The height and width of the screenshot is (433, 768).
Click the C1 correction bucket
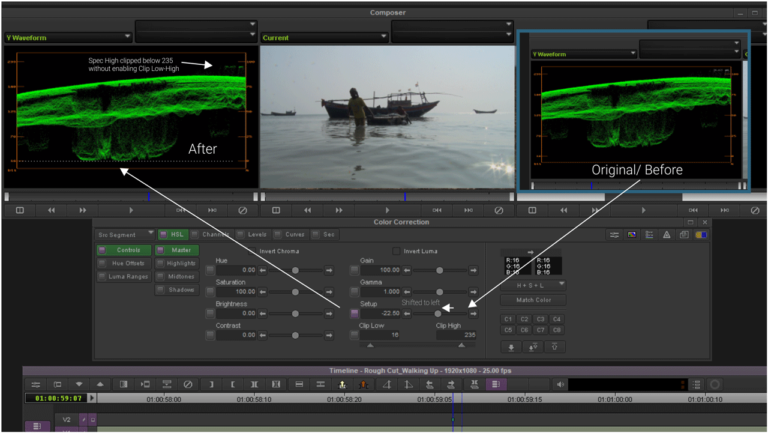[508, 319]
